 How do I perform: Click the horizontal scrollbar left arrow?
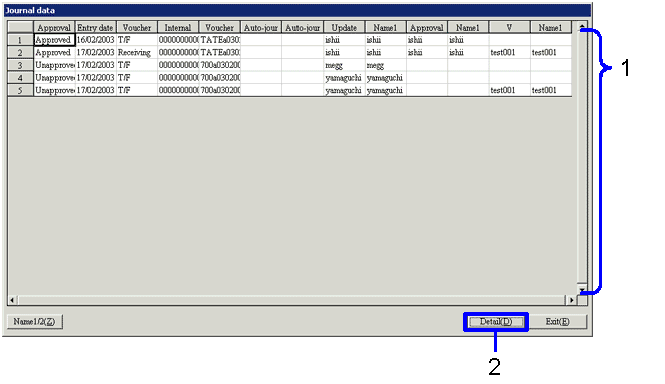(x=12, y=300)
